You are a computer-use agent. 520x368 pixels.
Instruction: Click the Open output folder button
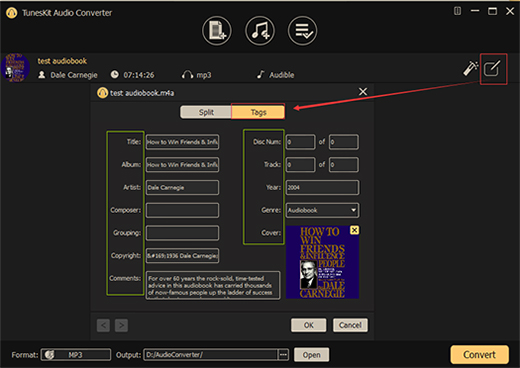311,355
